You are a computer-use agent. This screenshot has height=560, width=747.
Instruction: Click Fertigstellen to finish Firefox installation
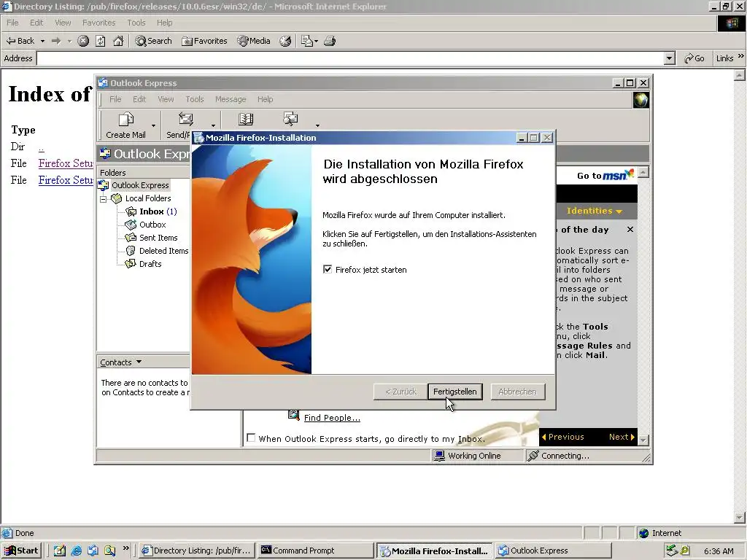[455, 392]
